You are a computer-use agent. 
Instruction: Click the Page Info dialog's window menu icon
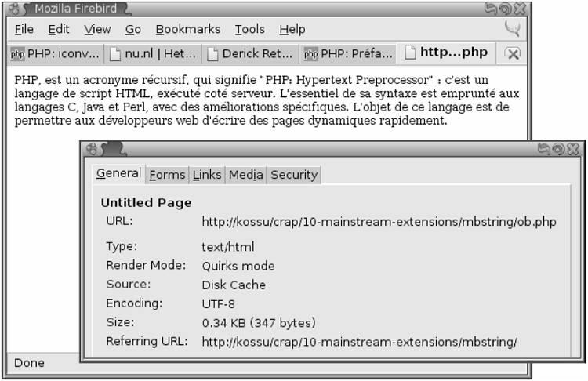pyautogui.click(x=92, y=149)
